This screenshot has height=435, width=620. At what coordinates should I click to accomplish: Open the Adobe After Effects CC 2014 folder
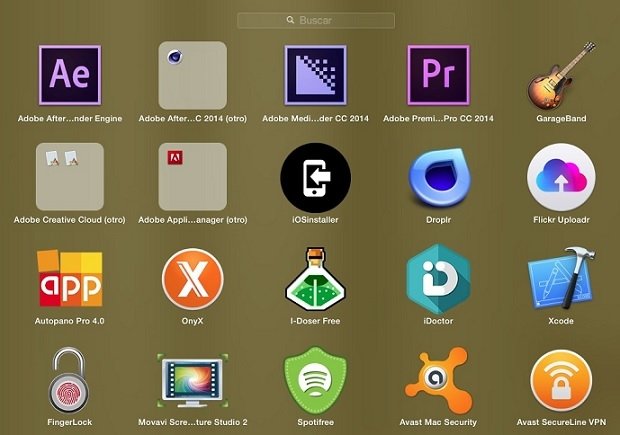(x=193, y=75)
